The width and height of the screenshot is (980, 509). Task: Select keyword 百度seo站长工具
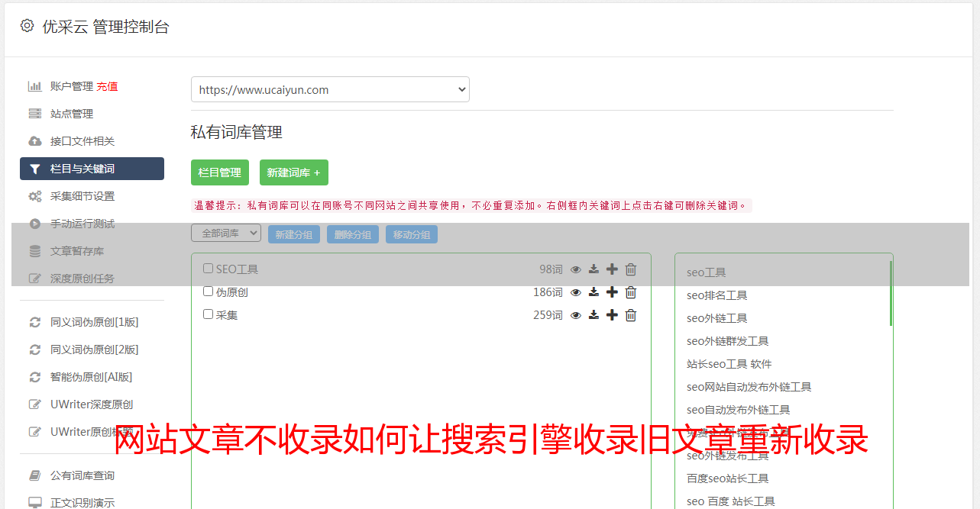click(x=727, y=478)
